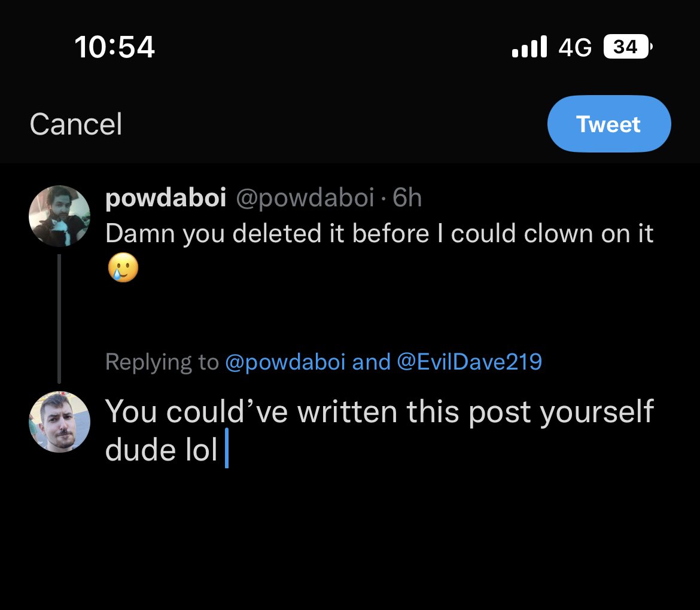The image size is (700, 610).
Task: Click the bold powdaboi display name
Action: [x=166, y=198]
